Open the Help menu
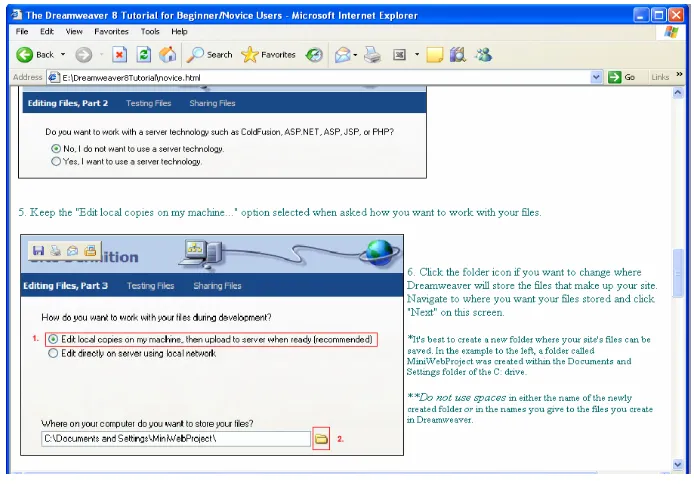The width and height of the screenshot is (694, 484). pyautogui.click(x=179, y=31)
